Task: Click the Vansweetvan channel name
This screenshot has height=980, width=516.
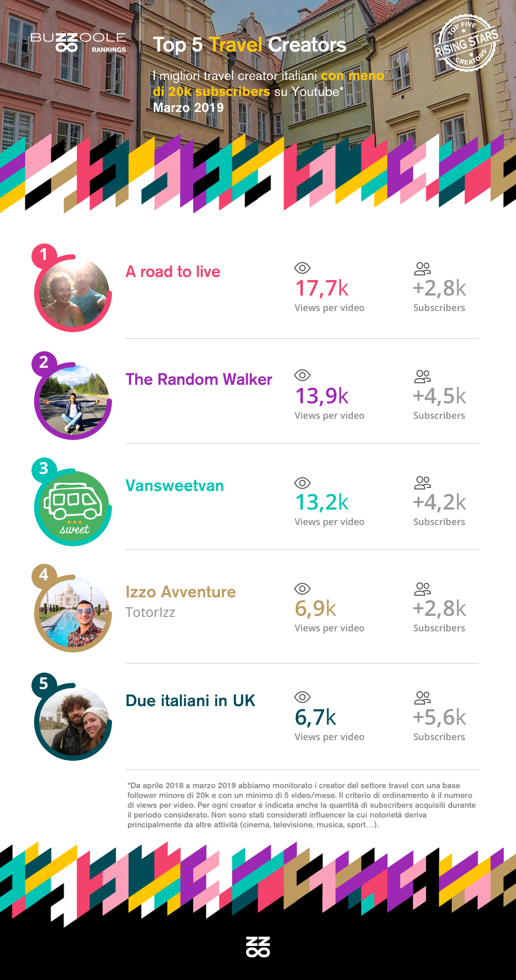Action: pyautogui.click(x=174, y=485)
